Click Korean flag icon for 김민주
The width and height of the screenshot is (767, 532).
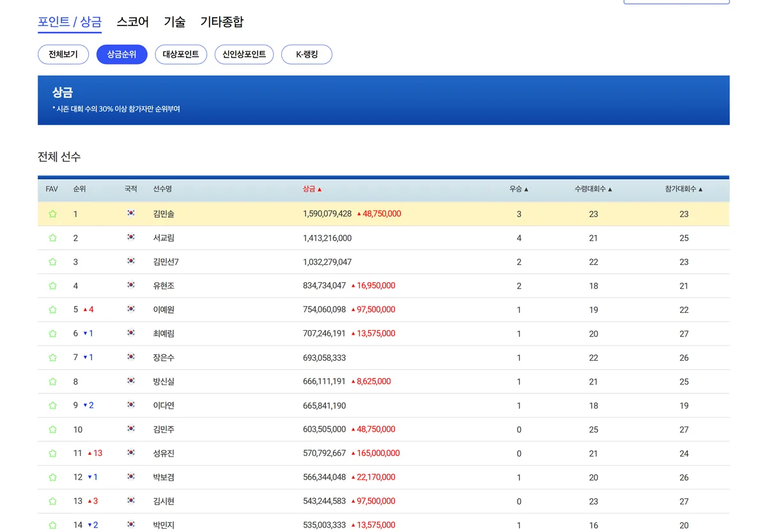131,429
